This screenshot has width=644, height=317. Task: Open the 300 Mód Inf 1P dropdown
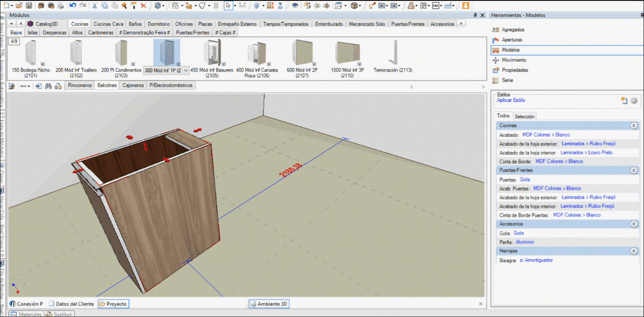coord(185,70)
